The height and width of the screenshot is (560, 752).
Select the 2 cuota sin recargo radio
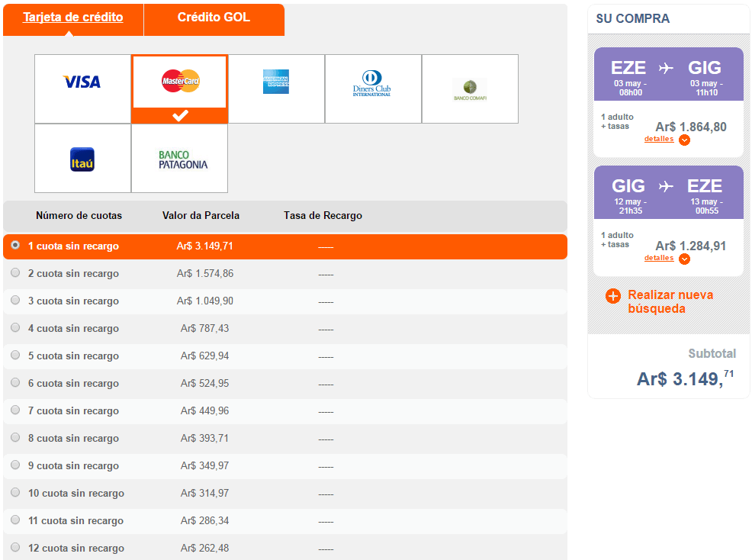point(15,272)
